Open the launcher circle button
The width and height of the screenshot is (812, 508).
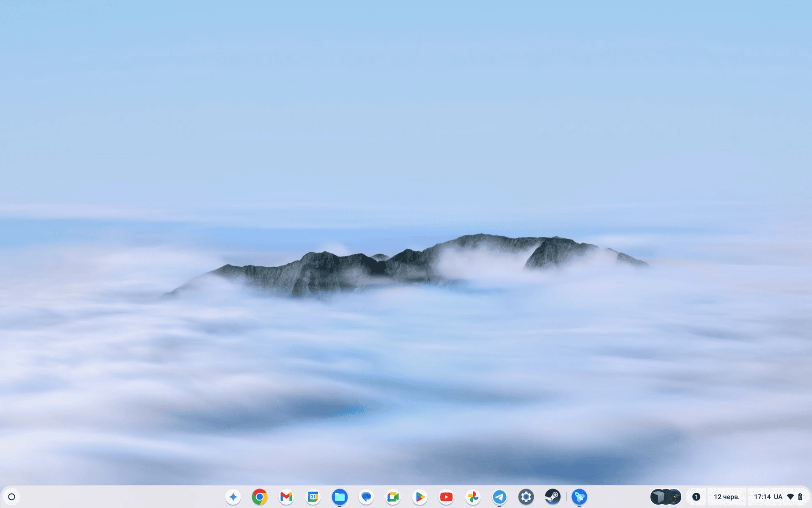[12, 497]
